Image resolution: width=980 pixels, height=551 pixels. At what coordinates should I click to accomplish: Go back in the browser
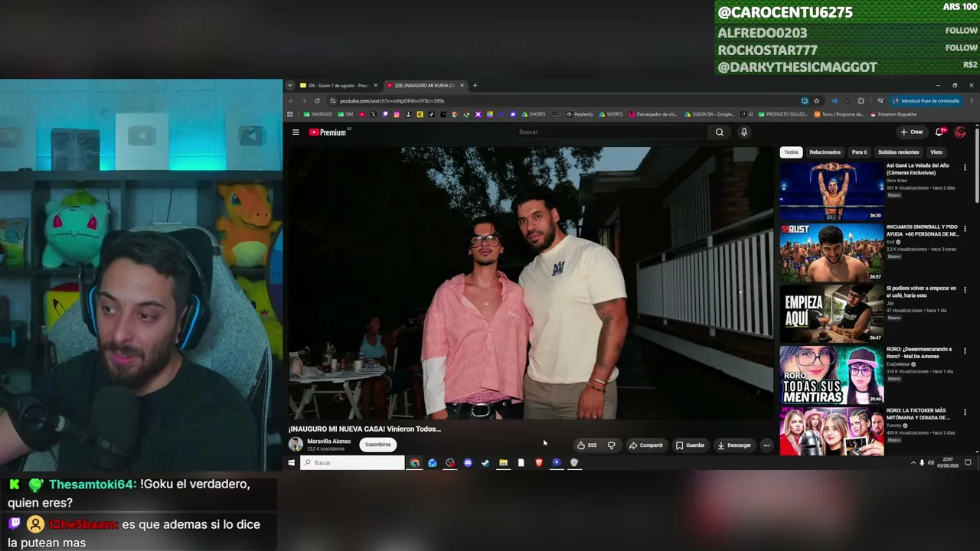click(291, 101)
